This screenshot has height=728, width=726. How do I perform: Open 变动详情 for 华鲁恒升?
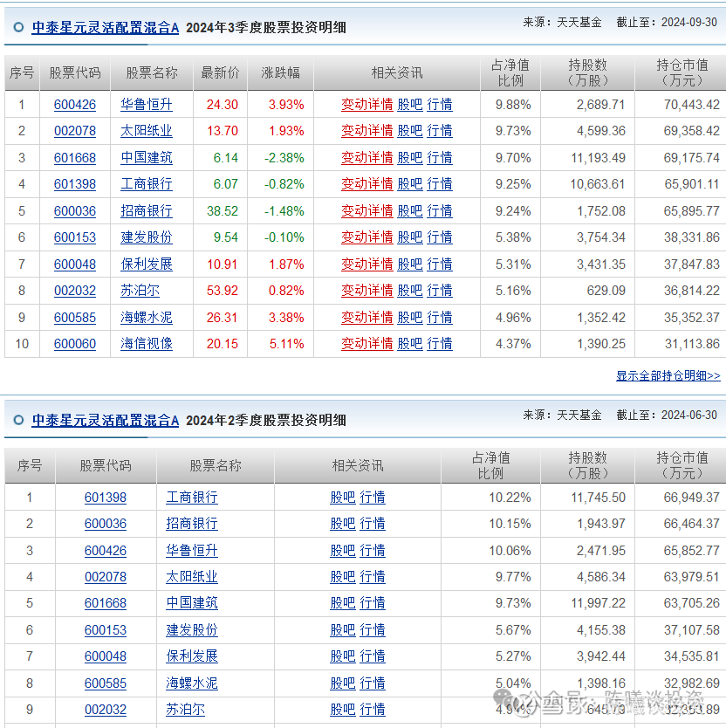tap(366, 105)
